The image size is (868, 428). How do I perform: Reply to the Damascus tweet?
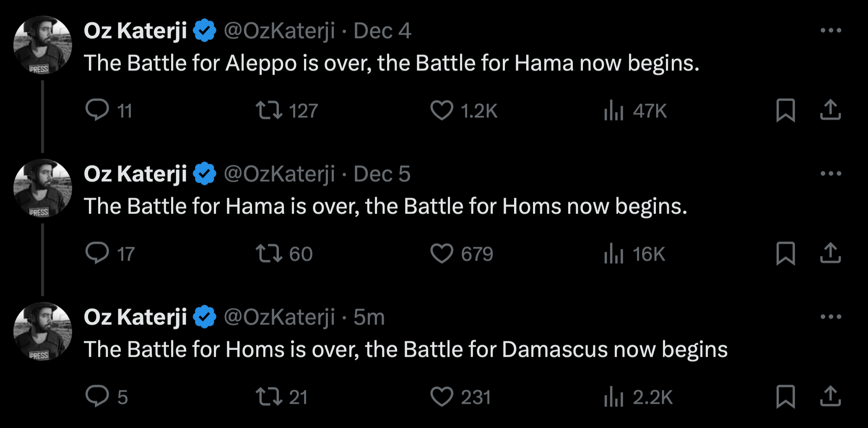tap(97, 397)
